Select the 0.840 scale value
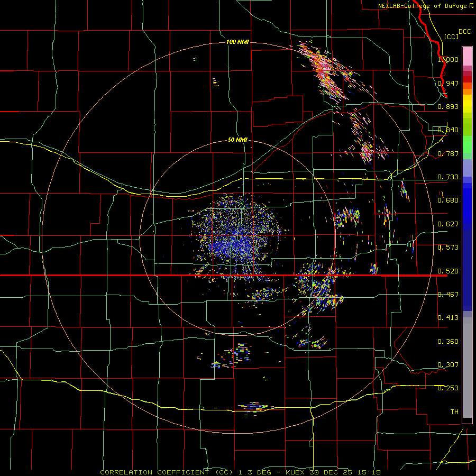This screenshot has width=476, height=476. click(448, 130)
